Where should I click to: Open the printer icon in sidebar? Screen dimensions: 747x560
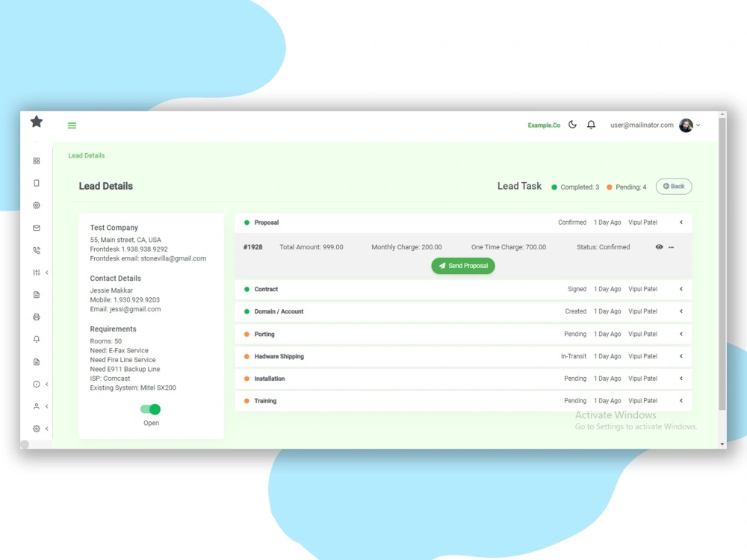click(37, 317)
